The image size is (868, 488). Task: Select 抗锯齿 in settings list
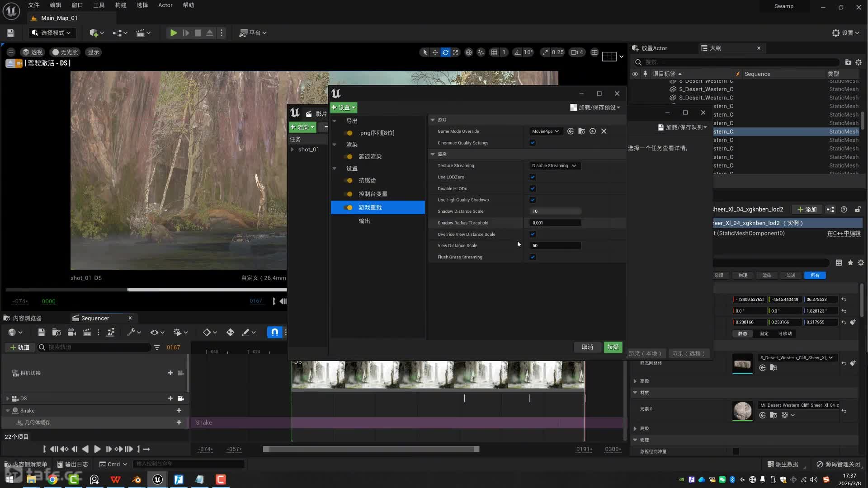[367, 180]
